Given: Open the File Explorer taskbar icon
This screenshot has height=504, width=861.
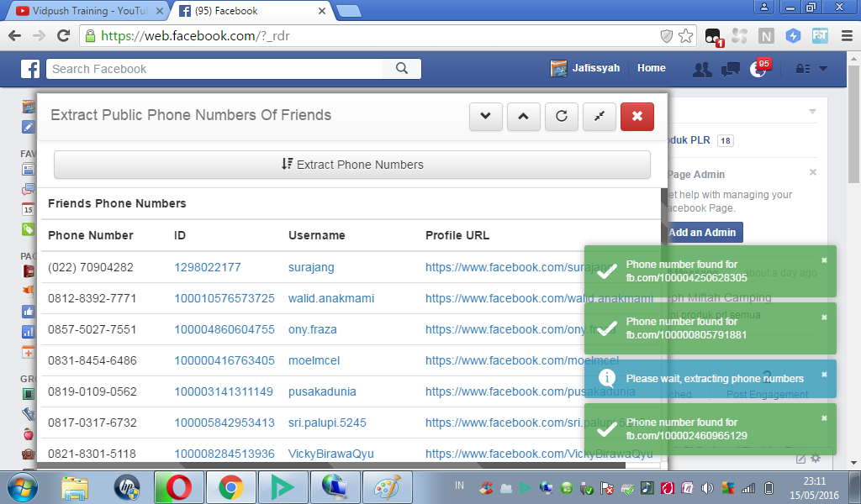Looking at the screenshot, I should (x=75, y=487).
